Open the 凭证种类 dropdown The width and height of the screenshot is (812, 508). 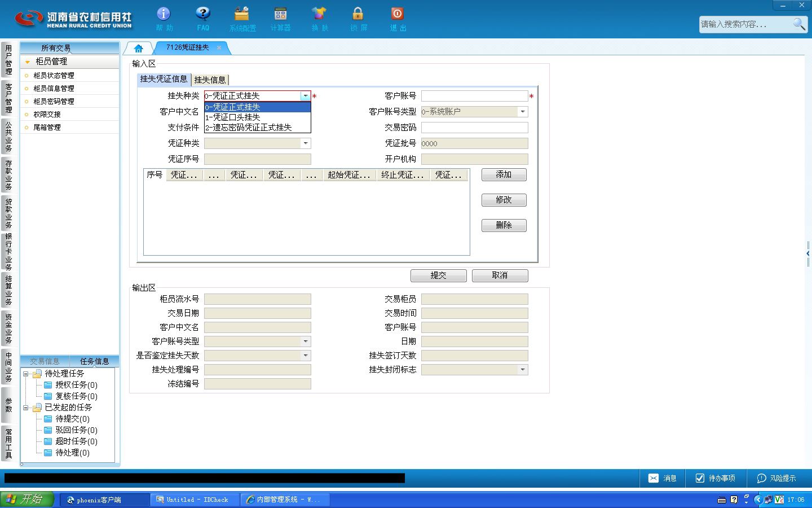coord(306,143)
